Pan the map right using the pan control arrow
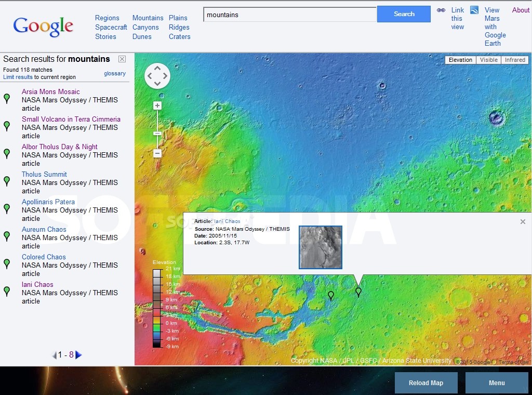This screenshot has width=532, height=395. point(165,76)
